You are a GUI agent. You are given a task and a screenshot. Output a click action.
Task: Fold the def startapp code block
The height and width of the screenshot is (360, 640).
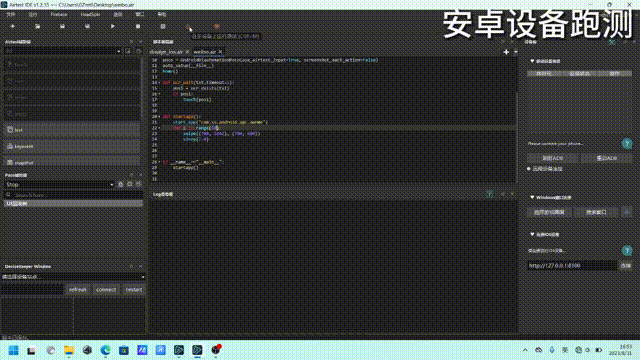[x=159, y=116]
